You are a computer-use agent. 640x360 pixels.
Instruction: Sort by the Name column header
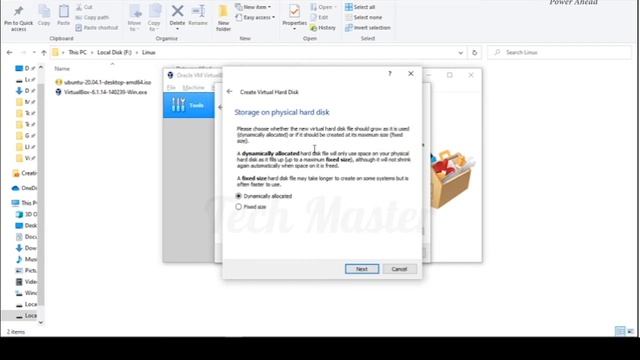pyautogui.click(x=62, y=69)
